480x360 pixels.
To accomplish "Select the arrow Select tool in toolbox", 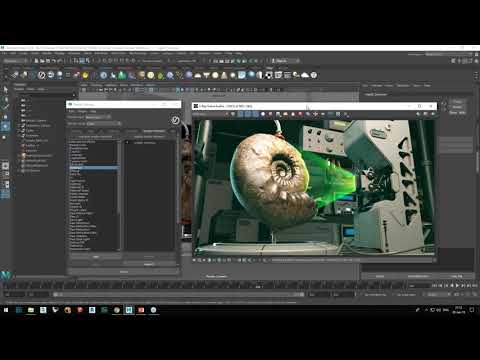I will click(5, 89).
